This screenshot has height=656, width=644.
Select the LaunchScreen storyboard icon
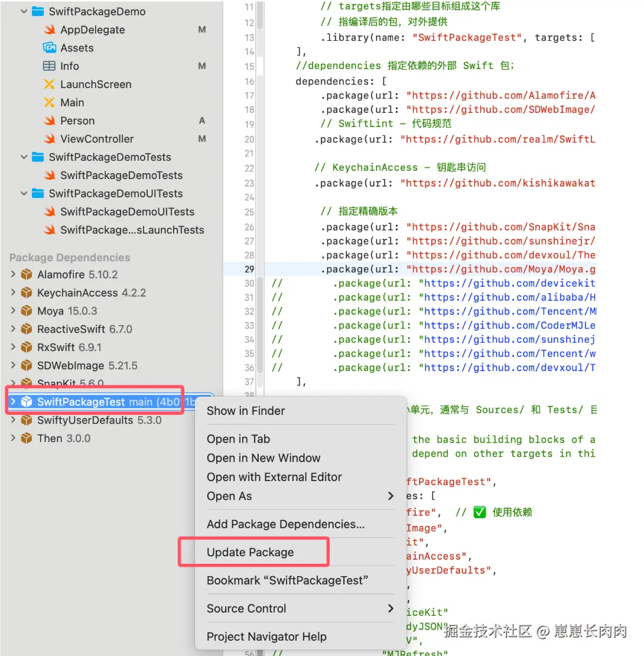pyautogui.click(x=51, y=84)
